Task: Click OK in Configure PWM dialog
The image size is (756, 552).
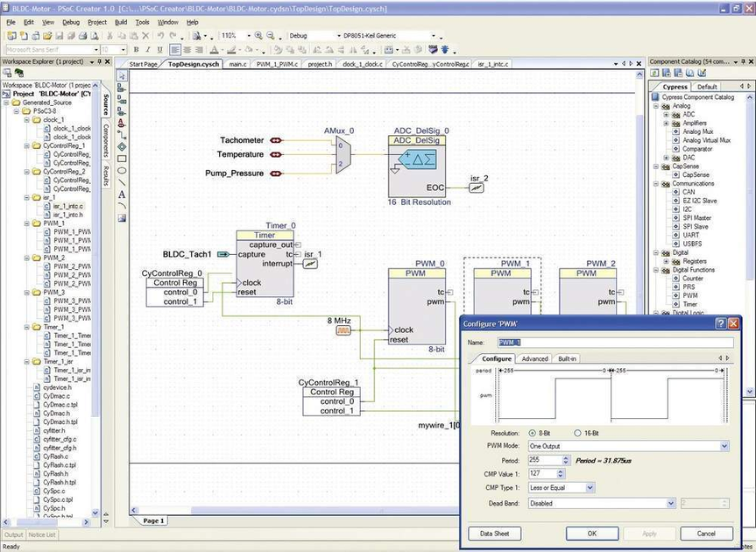Action: click(x=592, y=533)
